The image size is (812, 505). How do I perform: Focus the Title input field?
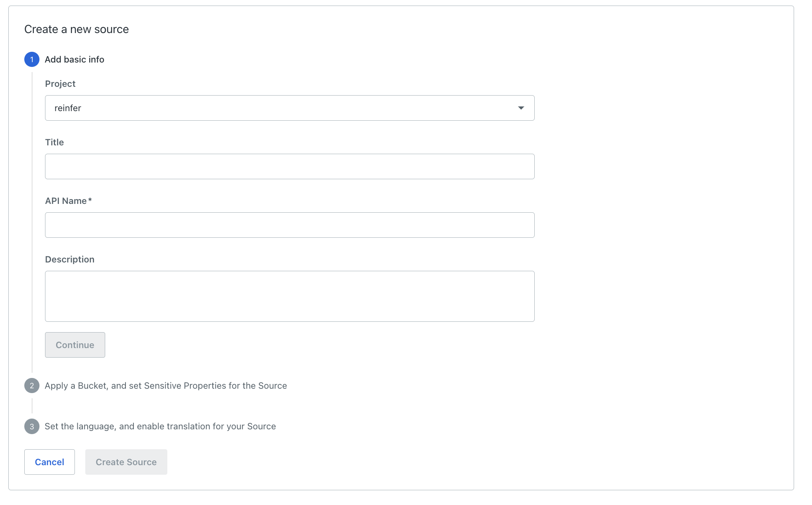[x=290, y=166]
